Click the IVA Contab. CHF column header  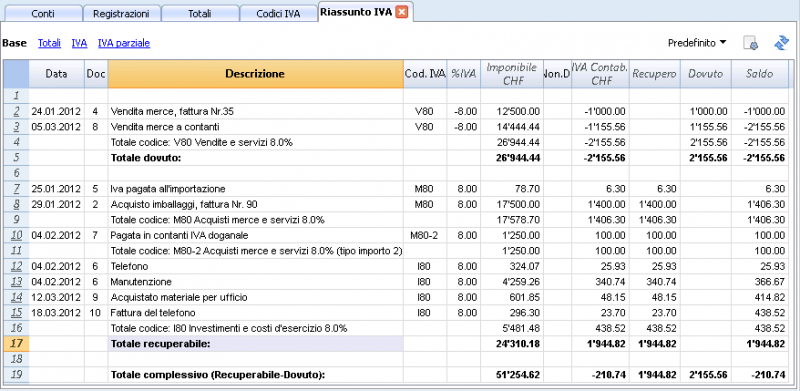(600, 74)
